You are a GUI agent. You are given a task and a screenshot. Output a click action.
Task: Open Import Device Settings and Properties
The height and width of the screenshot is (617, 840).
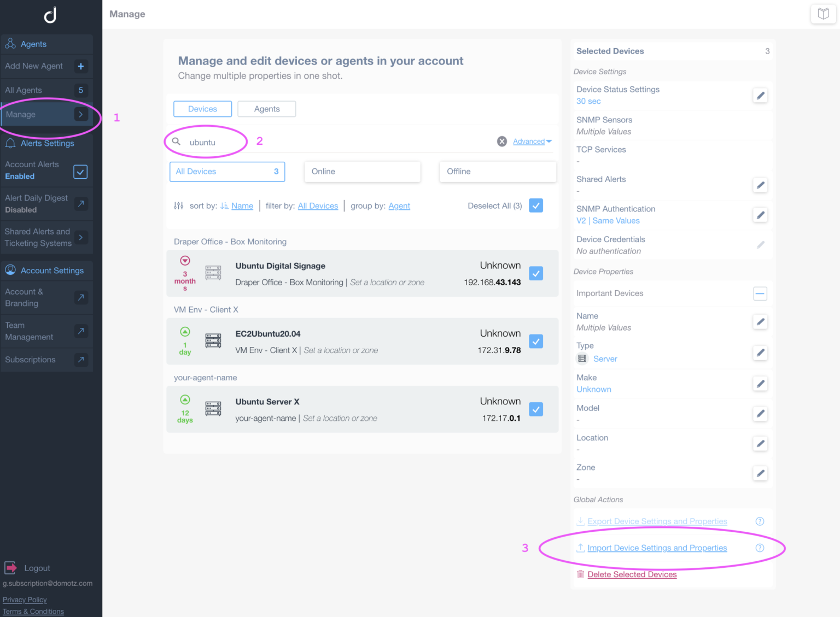tap(657, 548)
